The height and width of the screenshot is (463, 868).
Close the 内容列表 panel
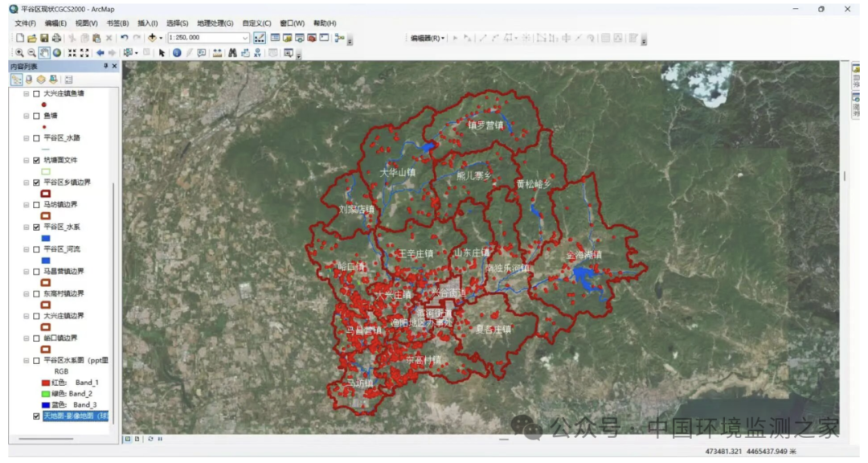coord(115,67)
